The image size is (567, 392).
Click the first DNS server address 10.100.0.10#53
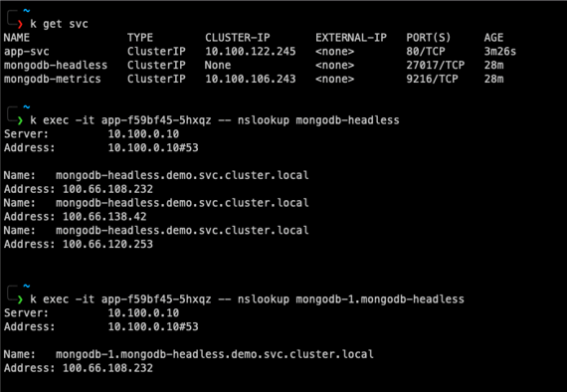click(x=153, y=147)
